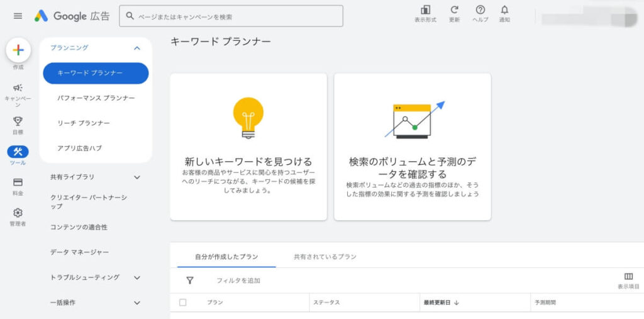Toggle the select-all plans checkbox
This screenshot has width=644, height=319.
click(183, 303)
